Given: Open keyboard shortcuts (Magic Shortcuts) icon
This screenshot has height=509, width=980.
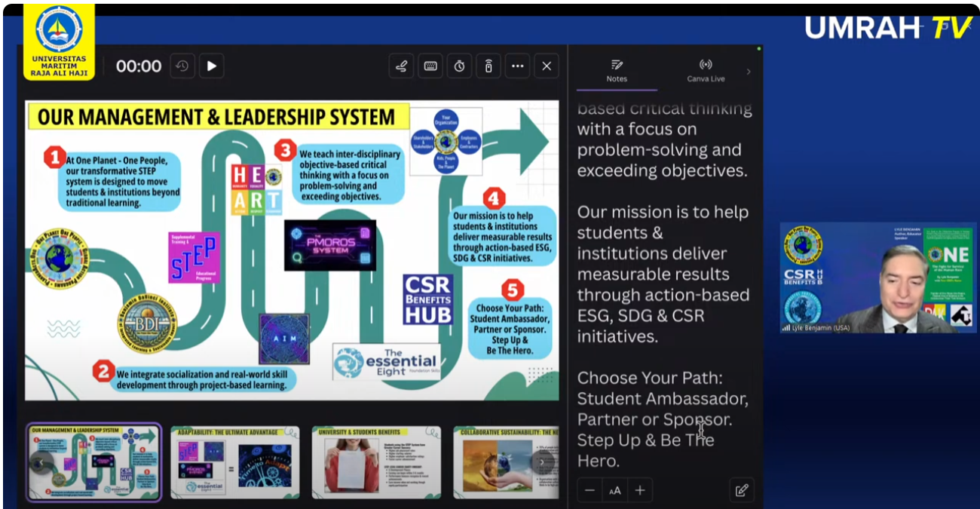Looking at the screenshot, I should click(x=430, y=66).
